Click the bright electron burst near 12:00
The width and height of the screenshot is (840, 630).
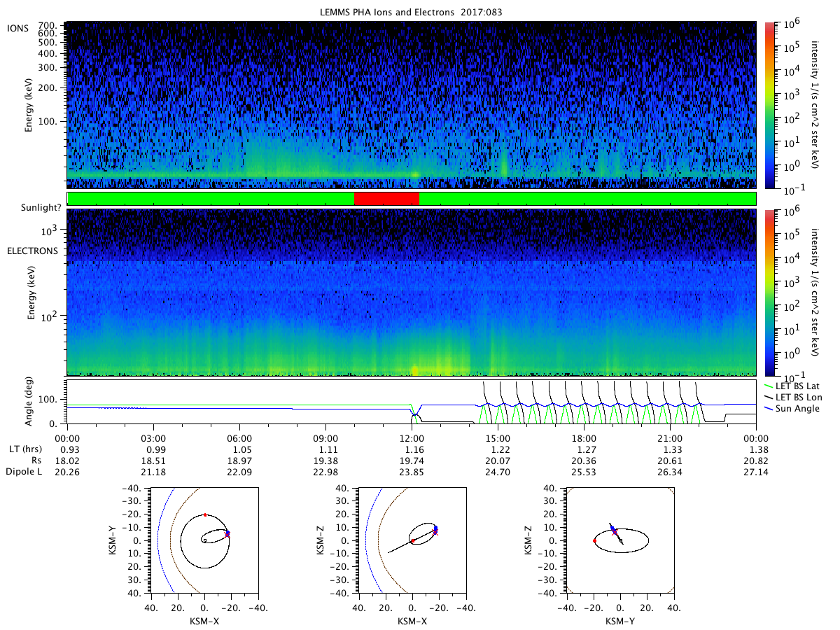(x=414, y=369)
